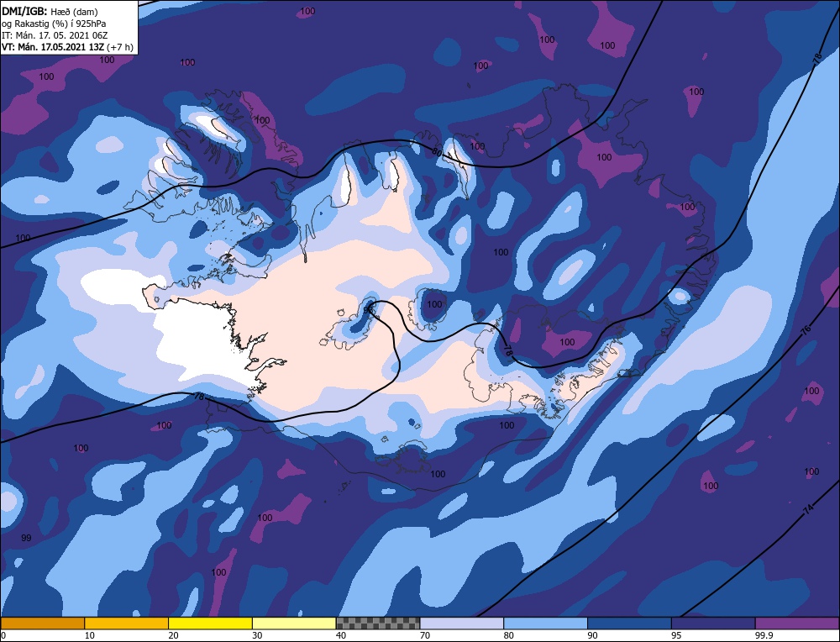Click the bright yellow 20–30 legend swatch

[x=210, y=623]
